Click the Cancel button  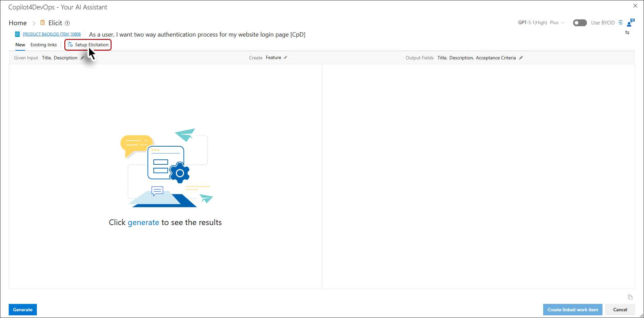(x=620, y=310)
